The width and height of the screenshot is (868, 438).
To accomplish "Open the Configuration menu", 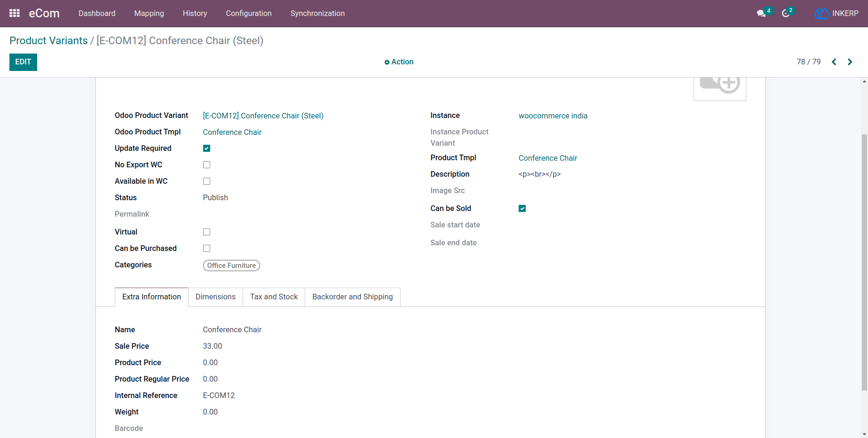I will click(x=249, y=14).
